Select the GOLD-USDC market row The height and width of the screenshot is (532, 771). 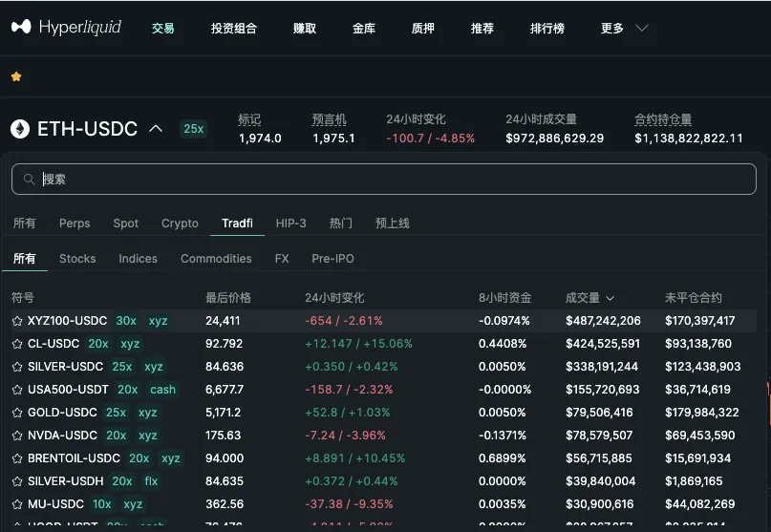(x=384, y=413)
